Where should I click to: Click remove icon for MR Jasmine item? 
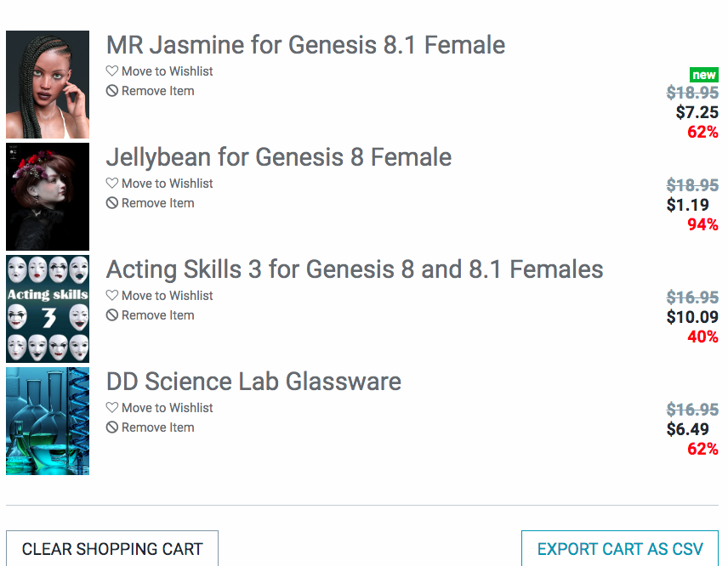click(x=111, y=91)
